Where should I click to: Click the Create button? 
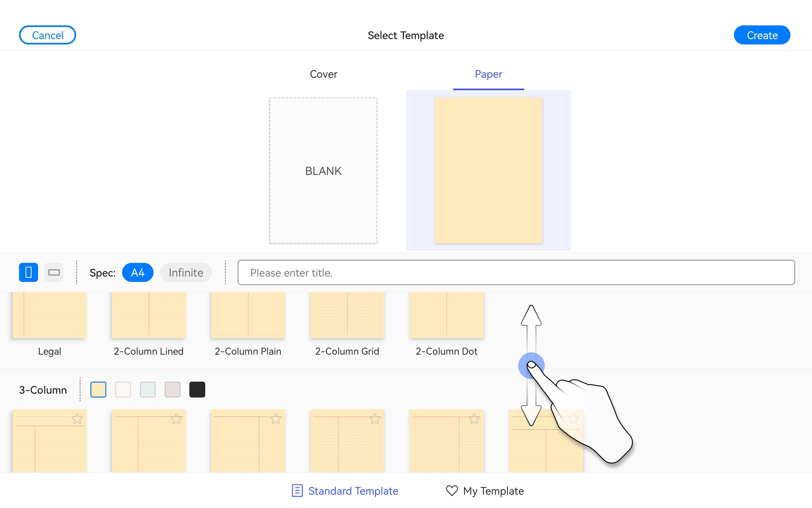pos(762,35)
